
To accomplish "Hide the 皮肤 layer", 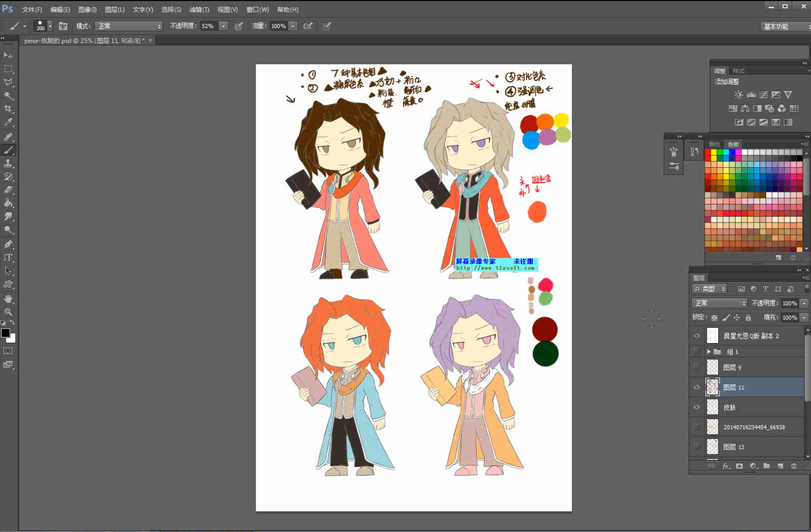I will [696, 407].
